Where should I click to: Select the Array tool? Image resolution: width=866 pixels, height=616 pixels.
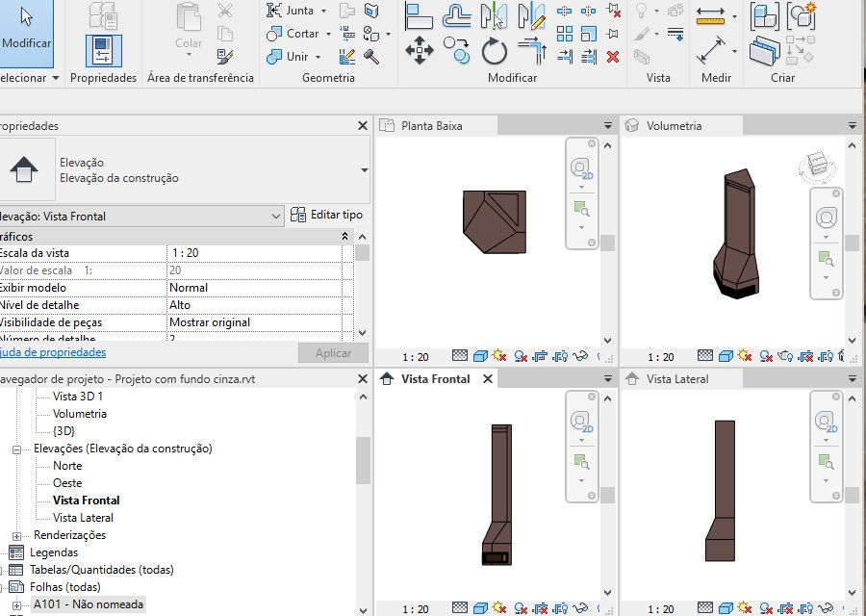(565, 34)
